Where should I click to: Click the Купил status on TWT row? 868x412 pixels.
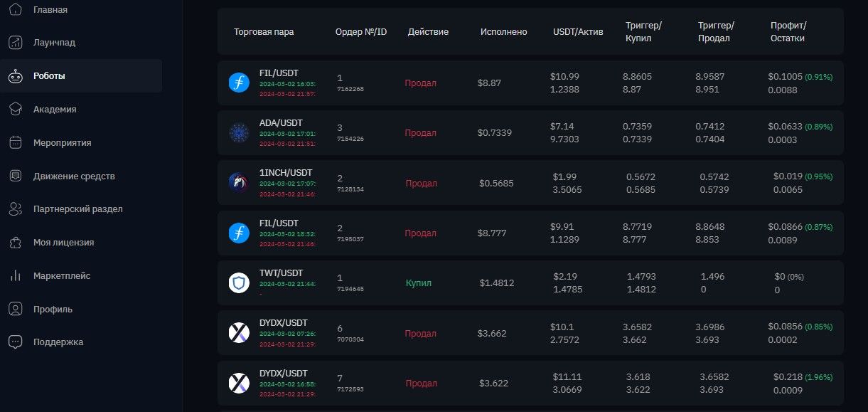tap(419, 283)
